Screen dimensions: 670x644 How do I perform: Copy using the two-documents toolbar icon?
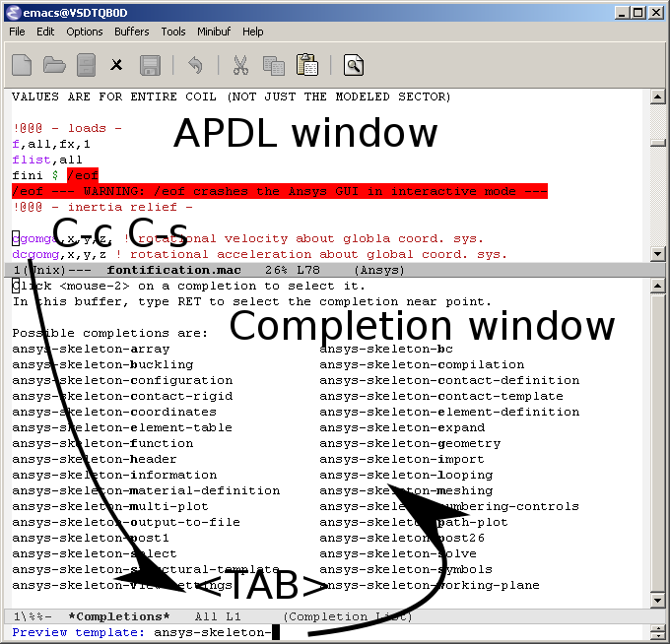274,65
